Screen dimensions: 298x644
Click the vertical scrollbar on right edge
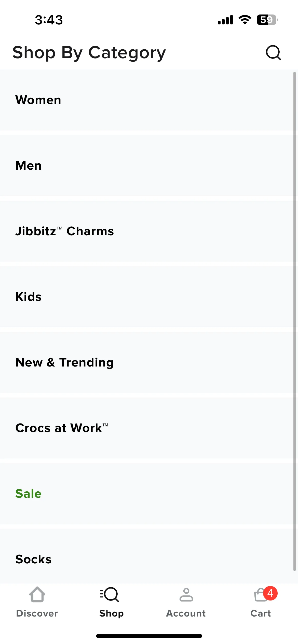tap(294, 321)
